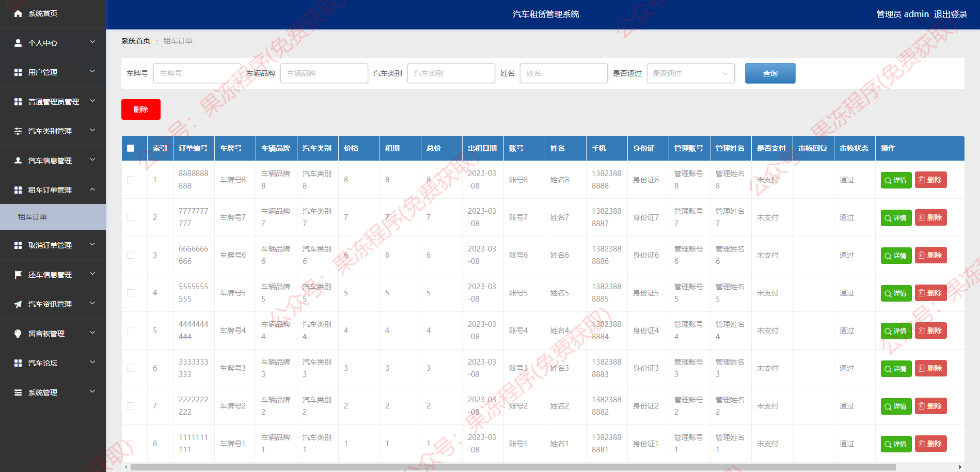Viewport: 980px width, 472px height.
Task: Click the sliders icon beside 汽车类别管理
Action: (x=18, y=131)
